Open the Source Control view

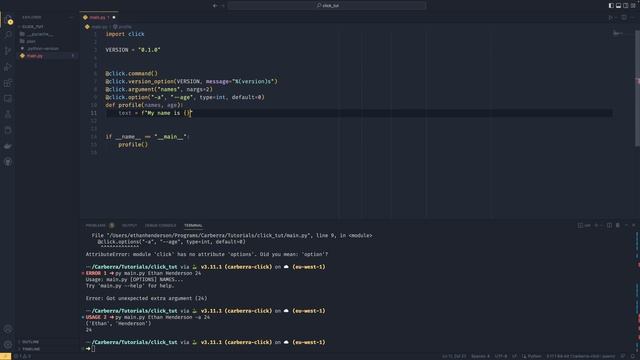[x=8, y=51]
